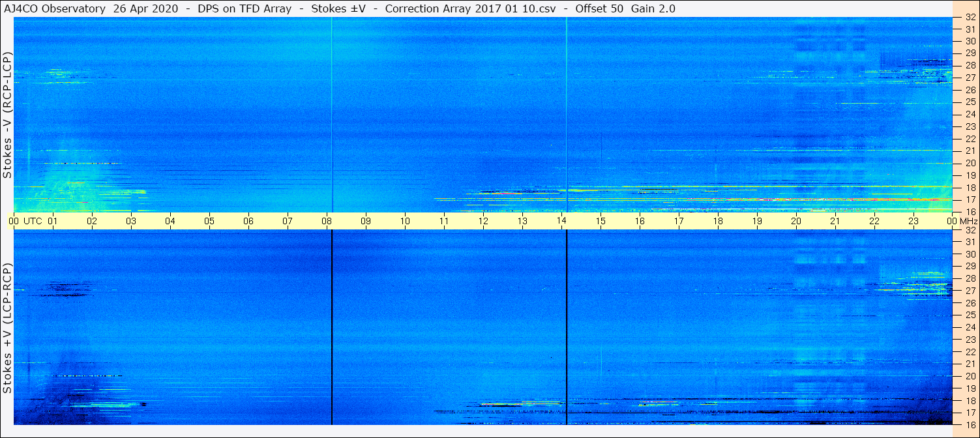Select the 18 hour tick on time axis

(x=718, y=221)
